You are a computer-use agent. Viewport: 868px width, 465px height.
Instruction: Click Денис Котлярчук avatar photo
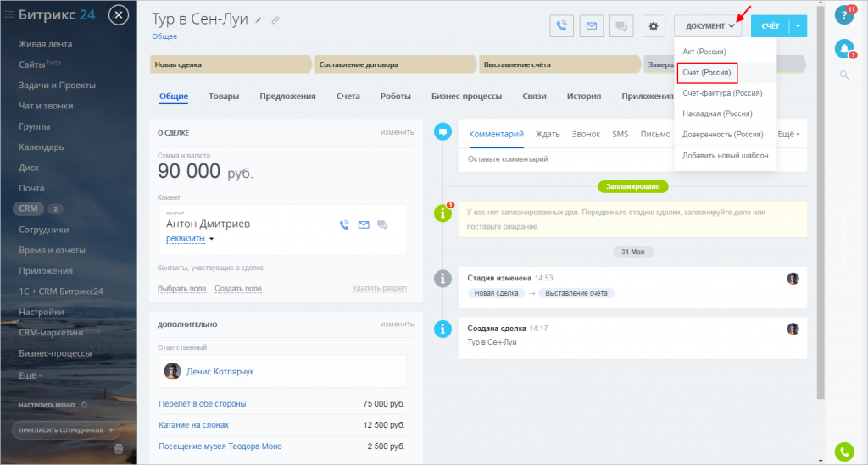172,371
